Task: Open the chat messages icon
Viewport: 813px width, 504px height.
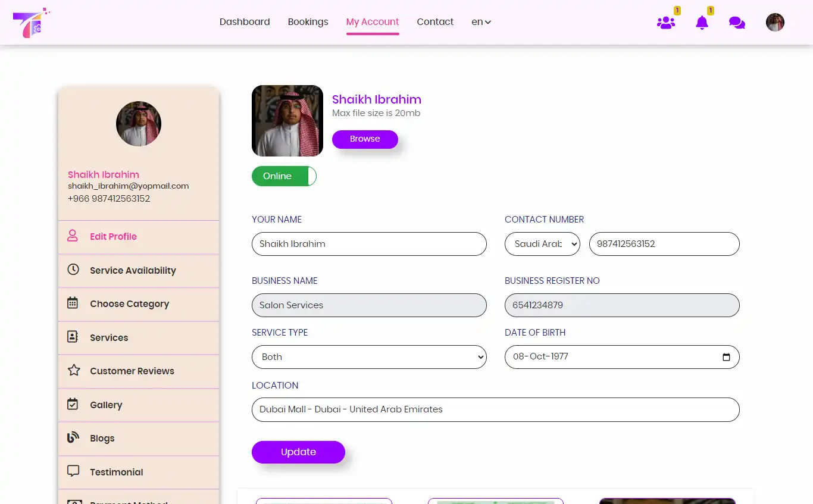Action: click(737, 22)
